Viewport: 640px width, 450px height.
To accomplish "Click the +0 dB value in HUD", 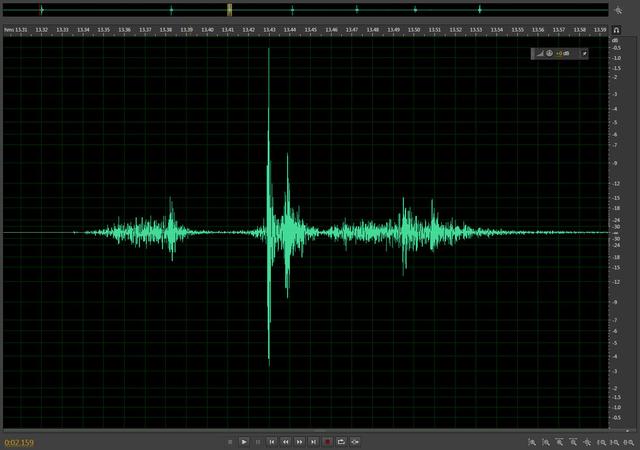I will click(563, 53).
